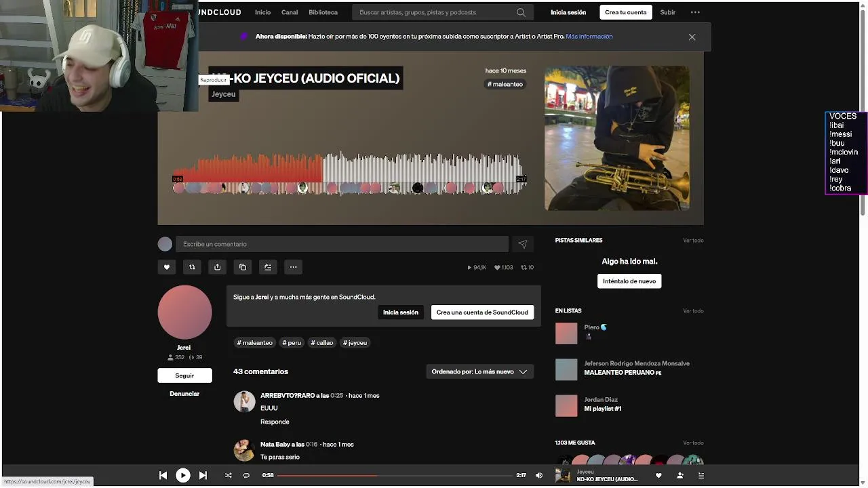868x488 pixels.
Task: Open the Mi playlist #1 entry
Action: 603,409
